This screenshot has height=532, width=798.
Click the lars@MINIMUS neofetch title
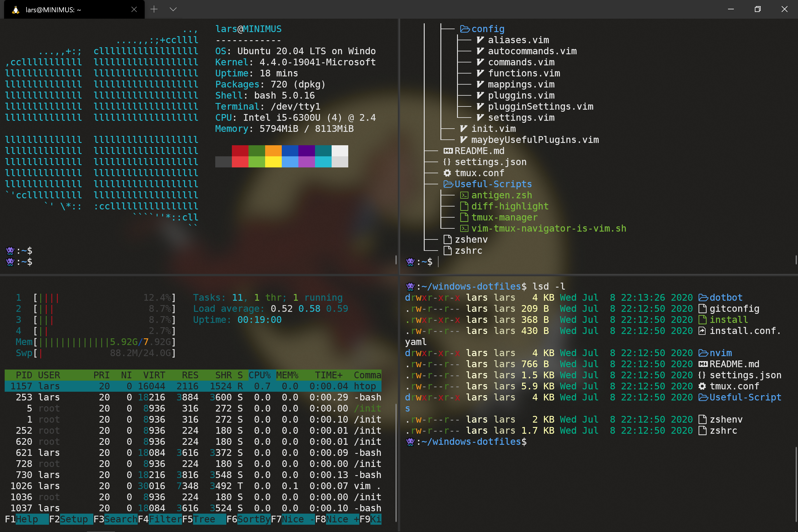point(249,29)
